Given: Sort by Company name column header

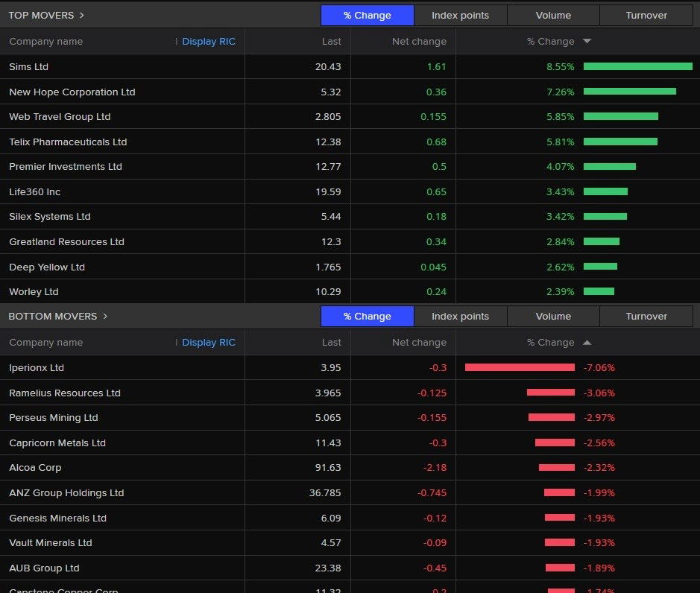Looking at the screenshot, I should coord(46,42).
